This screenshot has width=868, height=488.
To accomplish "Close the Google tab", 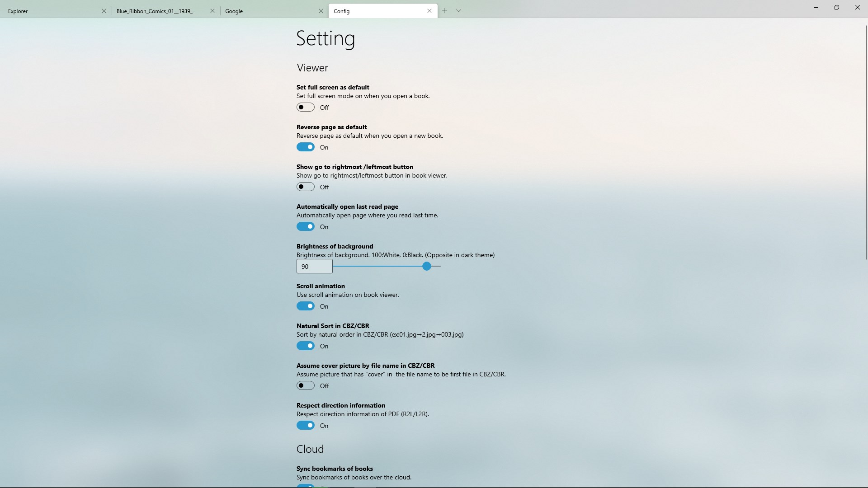I will tap(321, 11).
